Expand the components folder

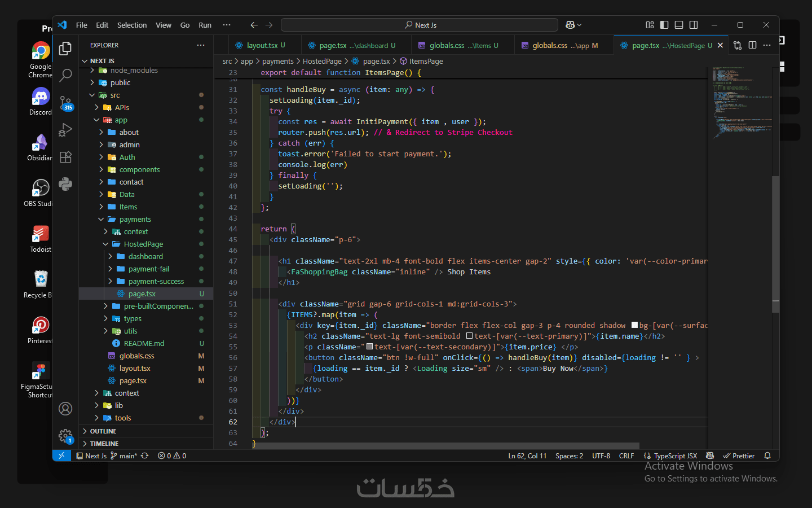tap(139, 169)
